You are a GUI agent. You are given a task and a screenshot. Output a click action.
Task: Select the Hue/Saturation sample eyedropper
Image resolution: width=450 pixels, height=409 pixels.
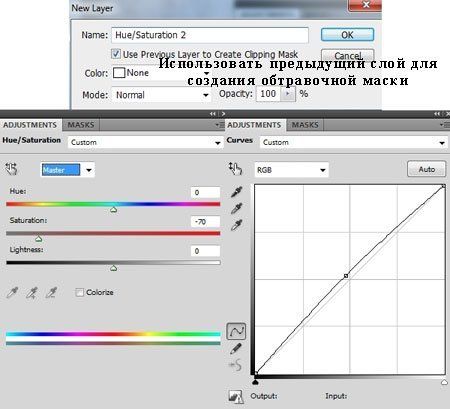[x=12, y=293]
